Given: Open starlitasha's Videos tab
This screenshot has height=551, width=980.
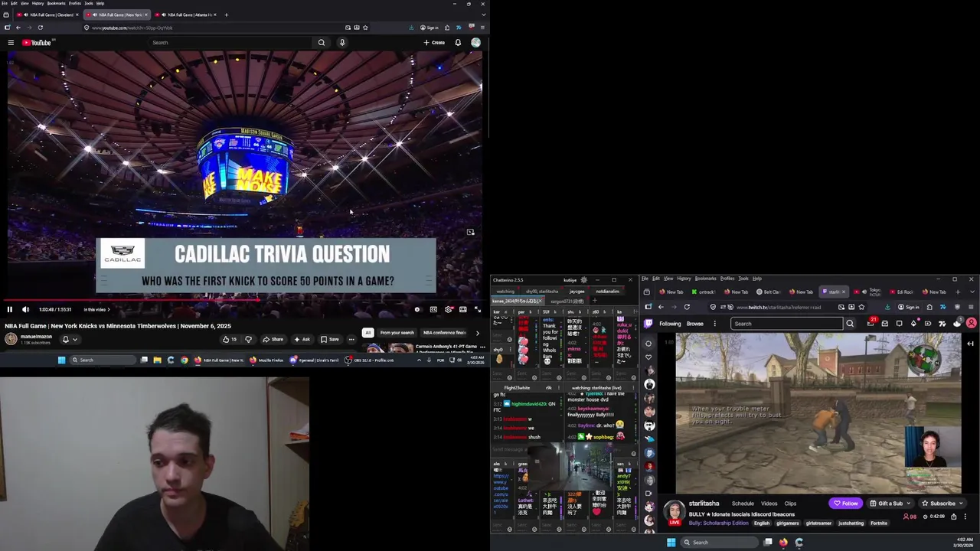Looking at the screenshot, I should pyautogui.click(x=769, y=504).
